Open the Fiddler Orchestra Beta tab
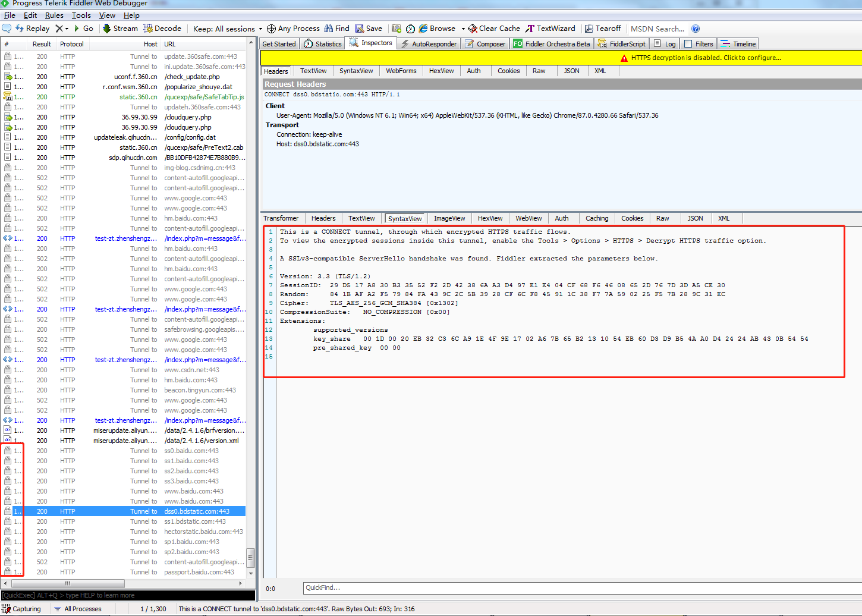This screenshot has width=862, height=616. (552, 44)
